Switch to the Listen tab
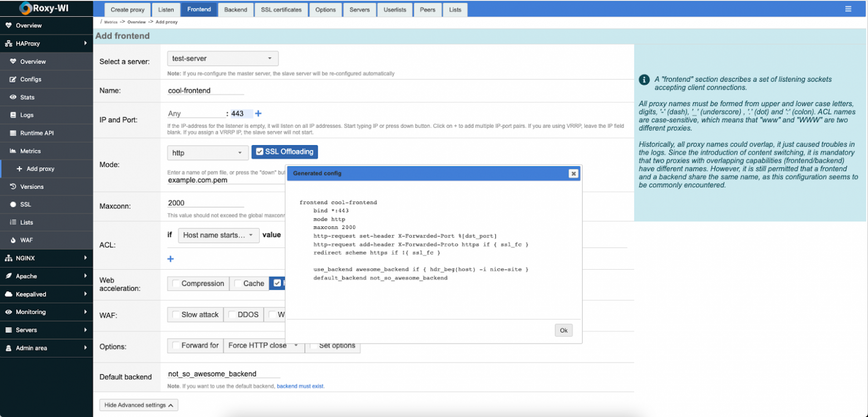The width and height of the screenshot is (868, 417). click(166, 9)
